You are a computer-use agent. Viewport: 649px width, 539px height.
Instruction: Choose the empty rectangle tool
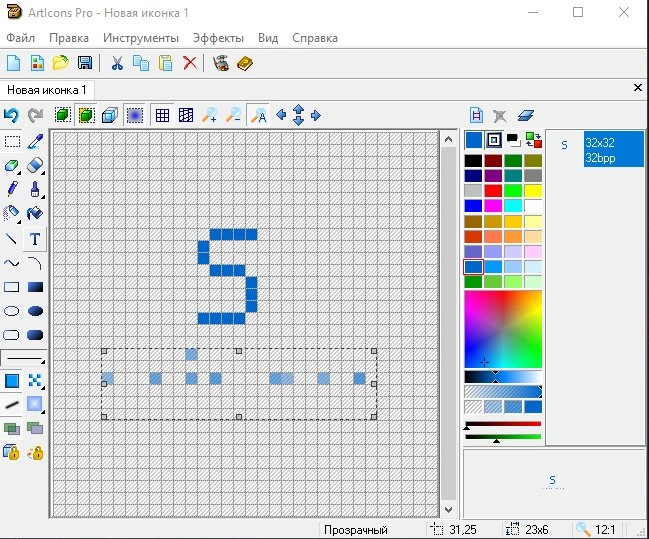[12, 287]
